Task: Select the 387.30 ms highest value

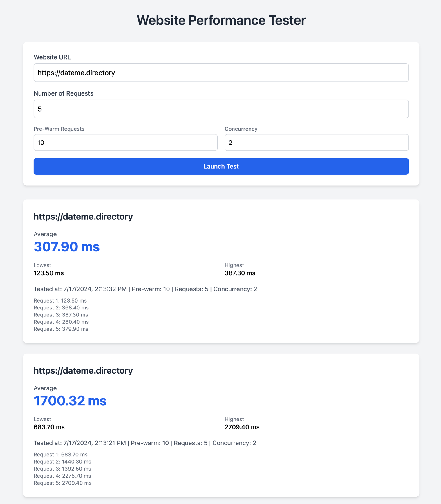Action: 240,273
